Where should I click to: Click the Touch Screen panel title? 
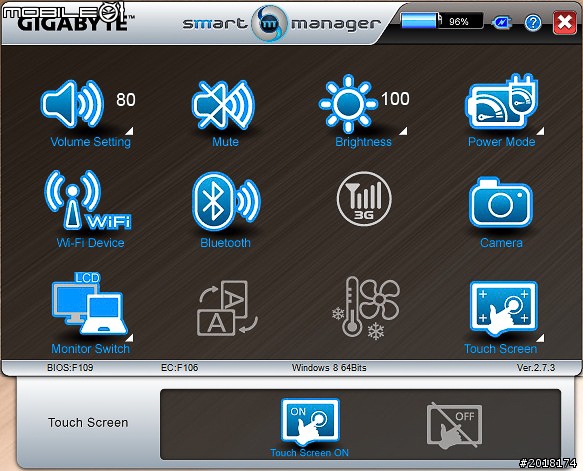88,423
